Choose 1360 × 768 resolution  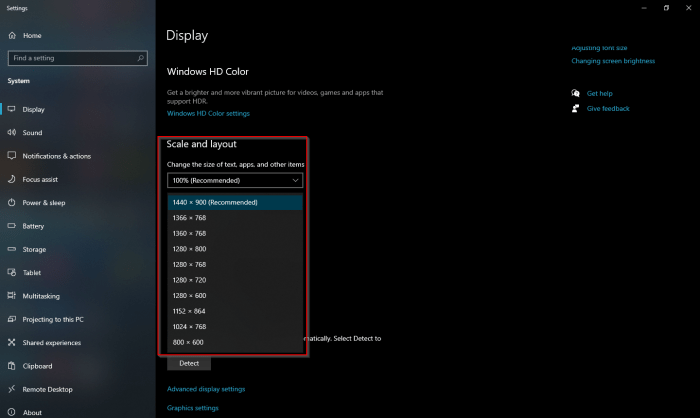coord(235,234)
